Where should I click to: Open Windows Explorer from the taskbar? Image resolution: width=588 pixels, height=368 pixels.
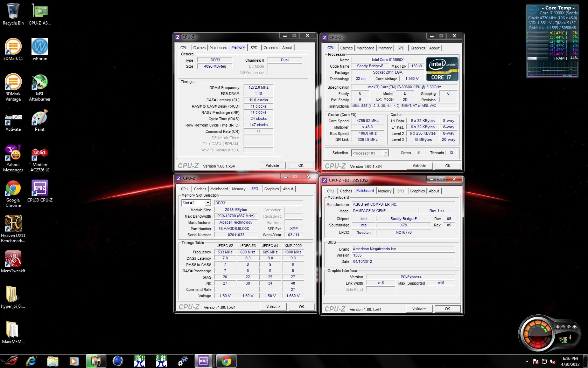pos(53,361)
